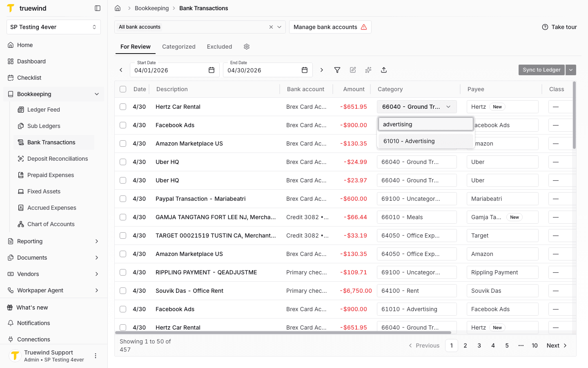Select 61010 - Advertising option
Image resolution: width=588 pixels, height=368 pixels.
(x=425, y=141)
